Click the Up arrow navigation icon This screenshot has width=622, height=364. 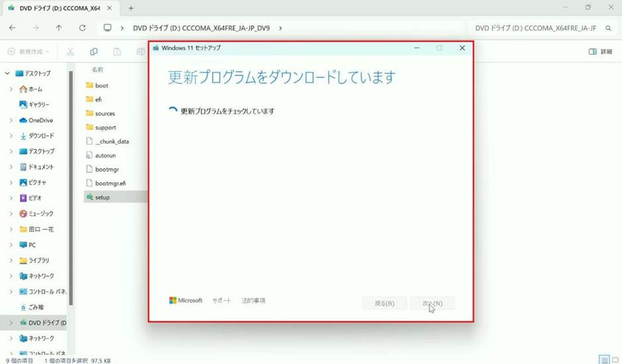(x=59, y=28)
